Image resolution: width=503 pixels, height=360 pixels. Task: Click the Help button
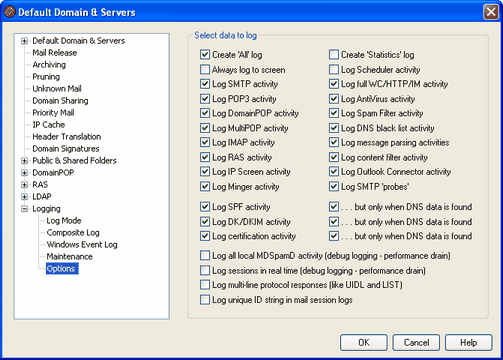click(x=469, y=343)
